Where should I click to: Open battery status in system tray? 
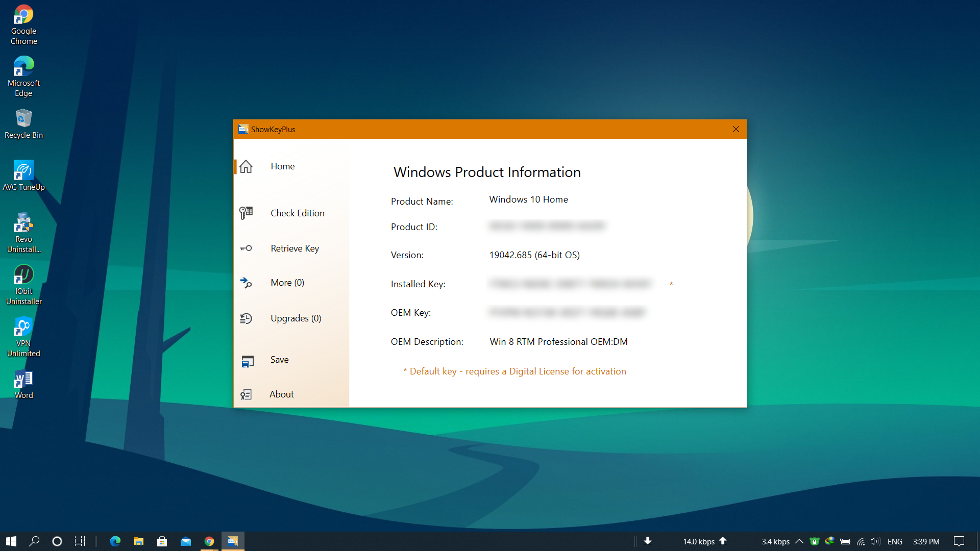[x=845, y=541]
